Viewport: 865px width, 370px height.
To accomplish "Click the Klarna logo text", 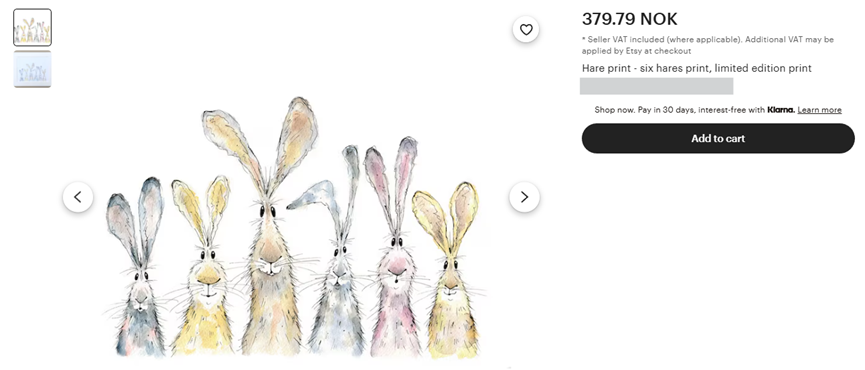I will click(x=781, y=110).
